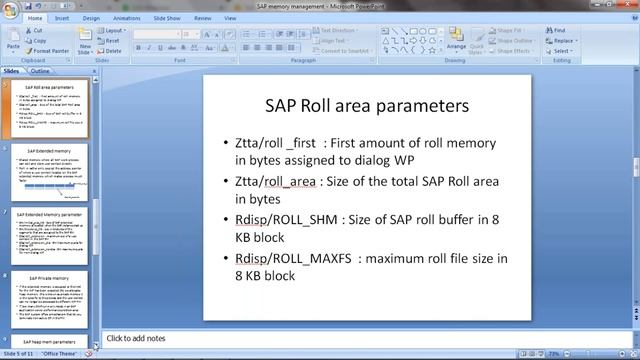Apply strikethrough formatting
This screenshot has height=360, width=640.
coord(172,48)
